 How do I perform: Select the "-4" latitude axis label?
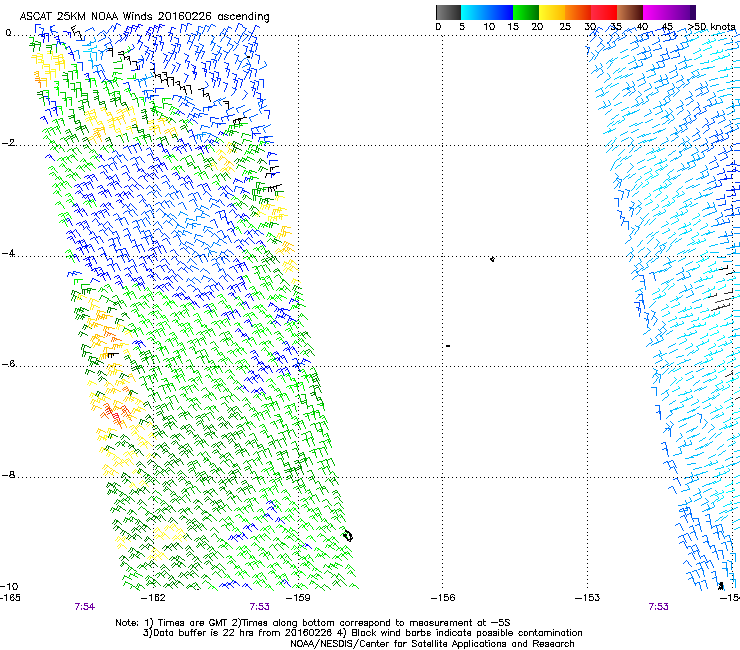(8, 254)
